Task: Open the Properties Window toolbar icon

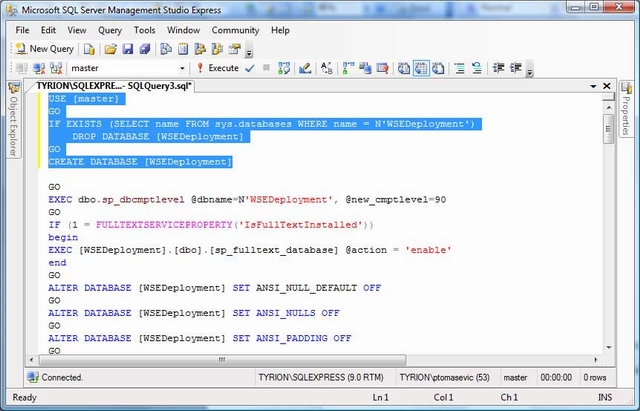Action: click(x=234, y=49)
